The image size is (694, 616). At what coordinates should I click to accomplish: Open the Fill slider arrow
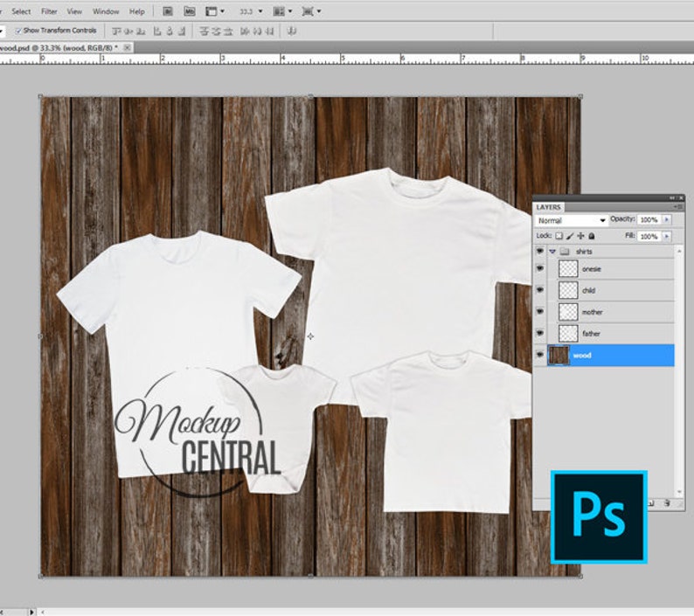pyautogui.click(x=667, y=236)
